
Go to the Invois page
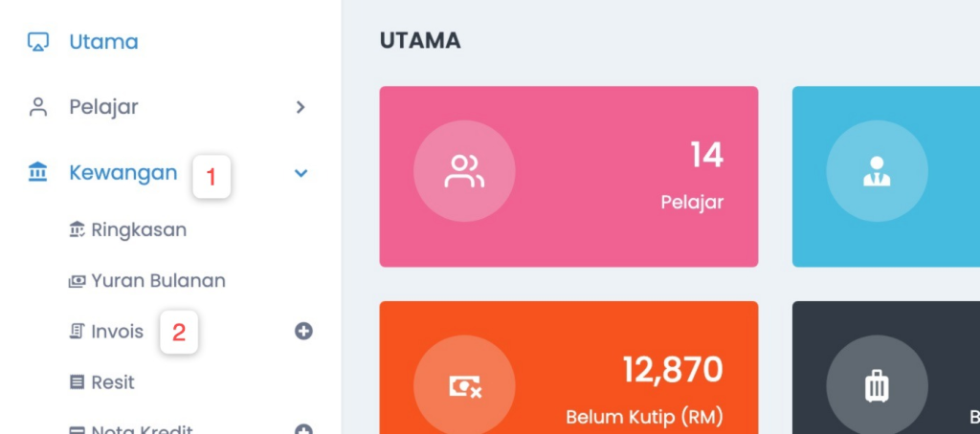tap(106, 332)
